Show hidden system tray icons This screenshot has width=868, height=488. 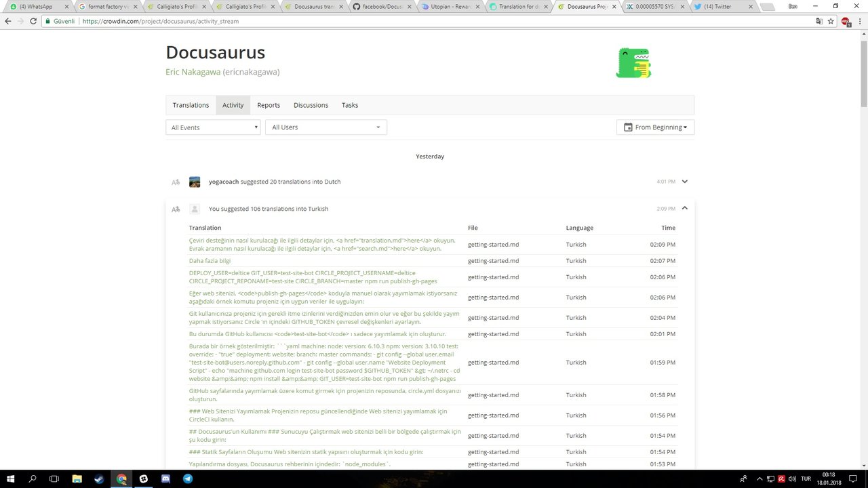coord(759,479)
